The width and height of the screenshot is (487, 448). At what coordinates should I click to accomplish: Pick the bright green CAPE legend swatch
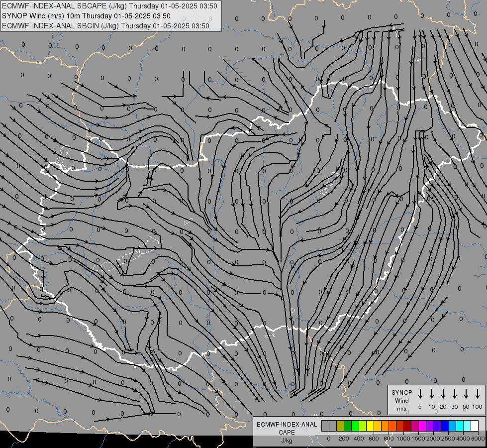click(355, 426)
